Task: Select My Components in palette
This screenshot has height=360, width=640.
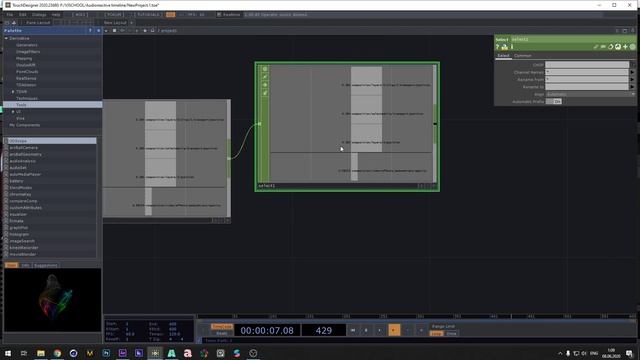Action: tap(24, 125)
